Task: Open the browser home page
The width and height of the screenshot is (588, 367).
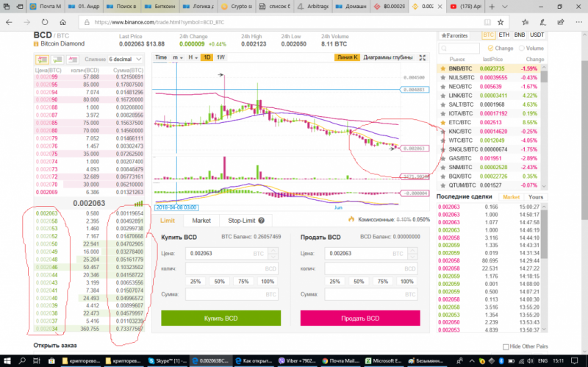Action: click(x=62, y=22)
